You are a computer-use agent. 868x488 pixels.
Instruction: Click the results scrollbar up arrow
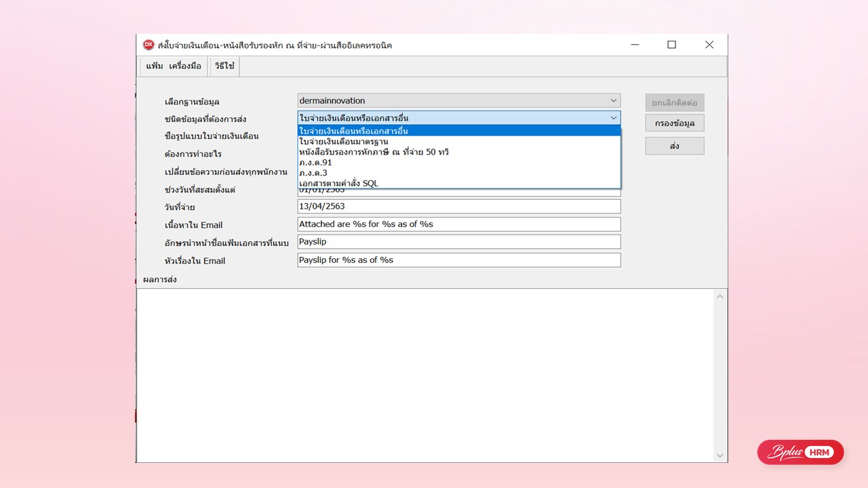(720, 296)
